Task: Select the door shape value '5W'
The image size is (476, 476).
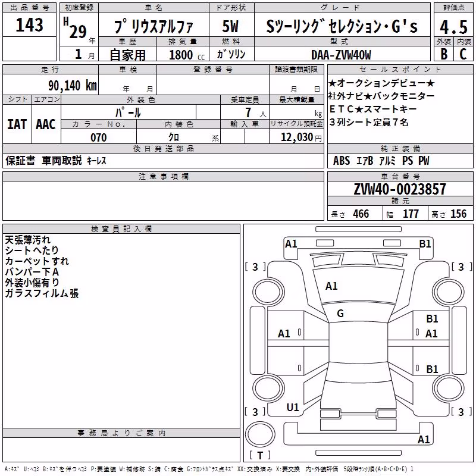Action: click(x=230, y=26)
